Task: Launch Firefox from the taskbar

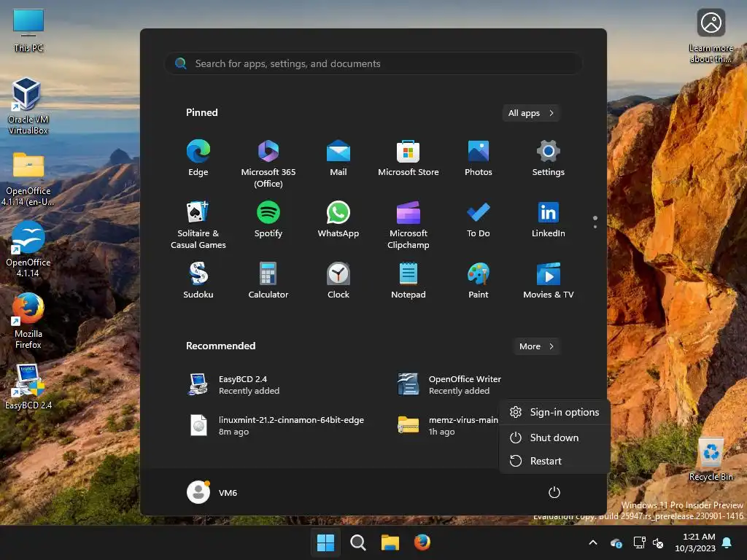Action: (x=422, y=542)
